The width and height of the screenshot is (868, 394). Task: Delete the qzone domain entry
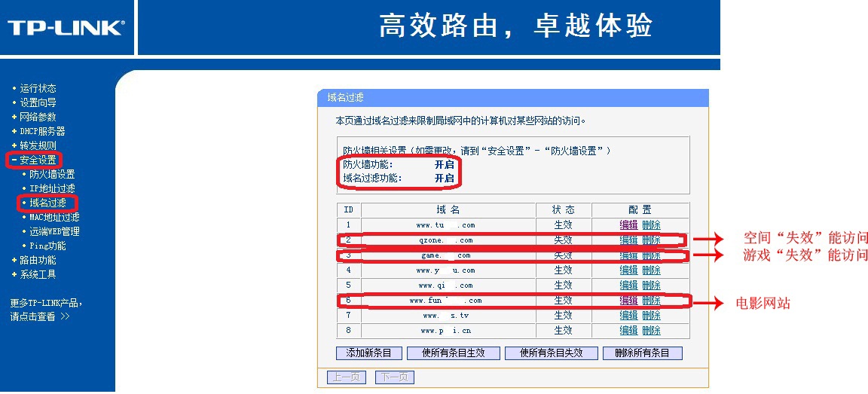coord(651,240)
